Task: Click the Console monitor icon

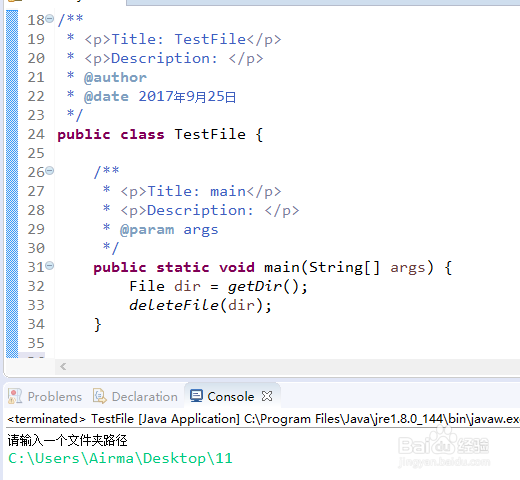Action: (196, 396)
